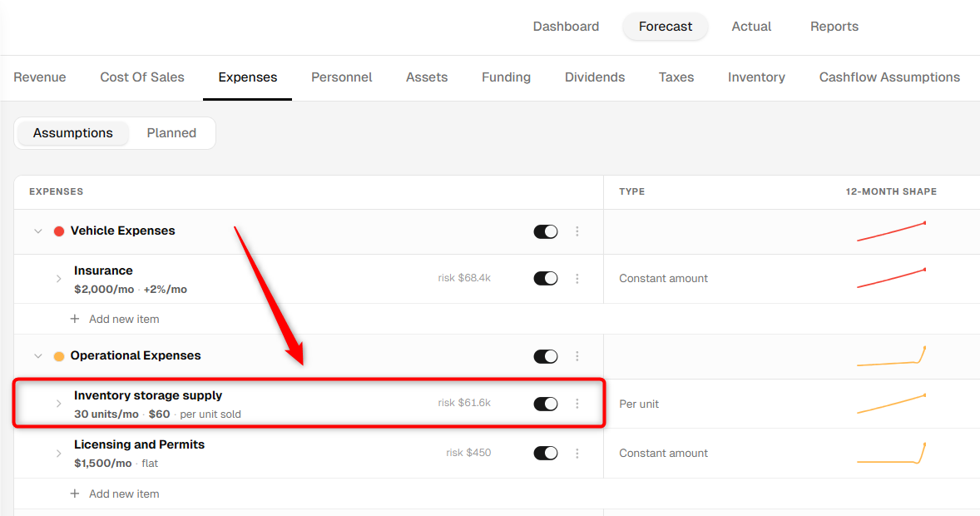
Task: Disable the Inventory storage supply toggle
Action: click(x=546, y=404)
